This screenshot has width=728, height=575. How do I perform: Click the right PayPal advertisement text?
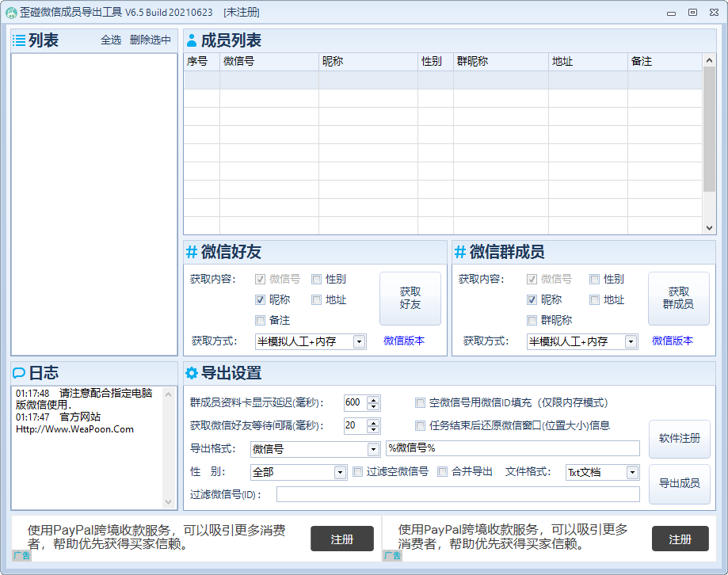(513, 537)
